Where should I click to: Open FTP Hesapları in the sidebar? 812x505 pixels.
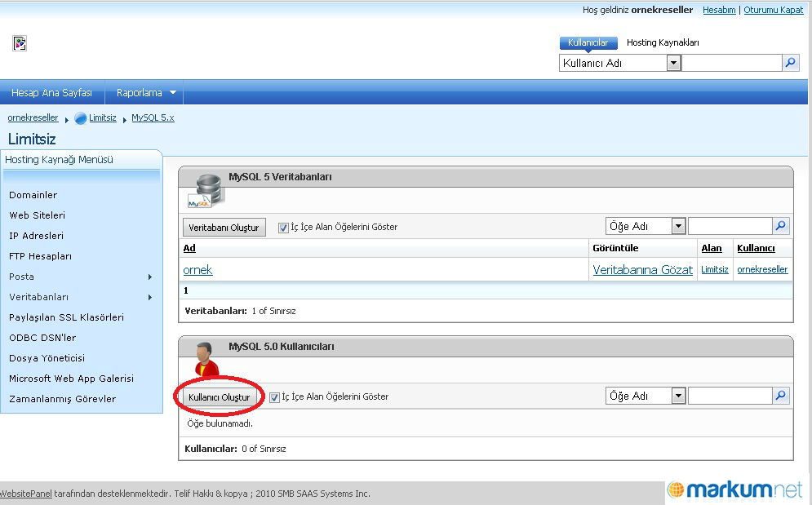coord(40,256)
